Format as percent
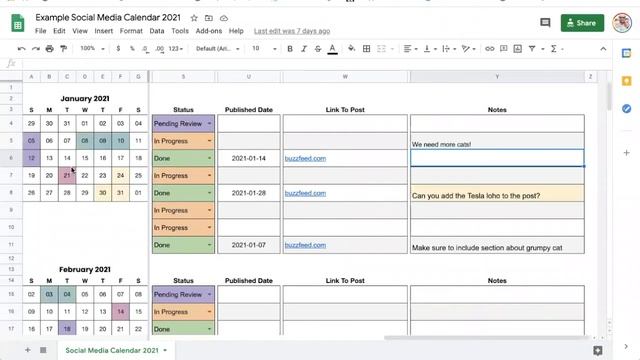 coord(132,49)
